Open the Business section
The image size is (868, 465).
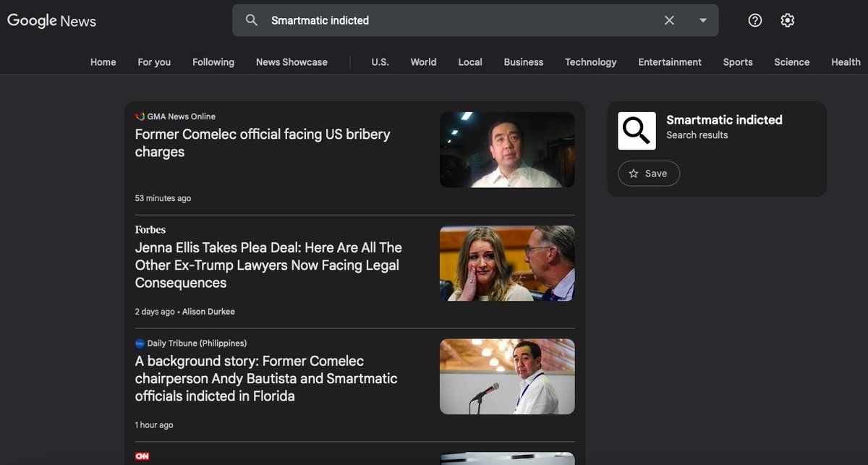coord(524,62)
